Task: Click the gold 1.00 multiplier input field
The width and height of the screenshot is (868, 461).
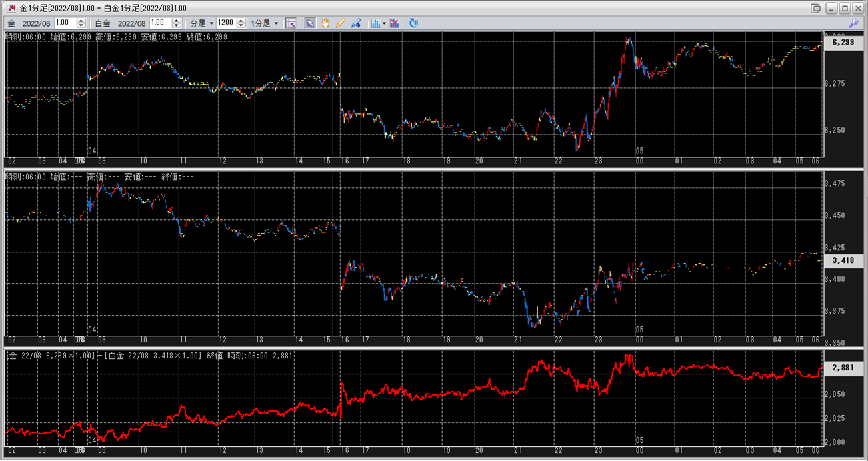Action: pyautogui.click(x=65, y=23)
